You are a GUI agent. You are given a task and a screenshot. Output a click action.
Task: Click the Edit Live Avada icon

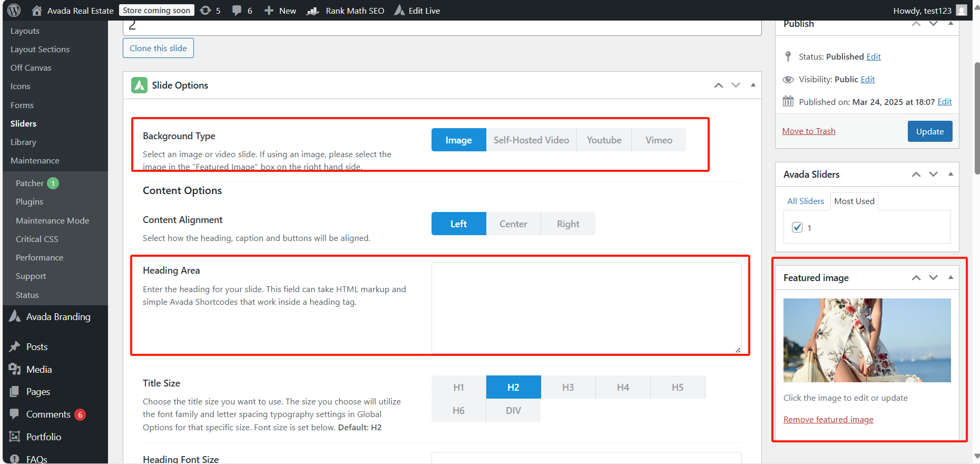[400, 11]
